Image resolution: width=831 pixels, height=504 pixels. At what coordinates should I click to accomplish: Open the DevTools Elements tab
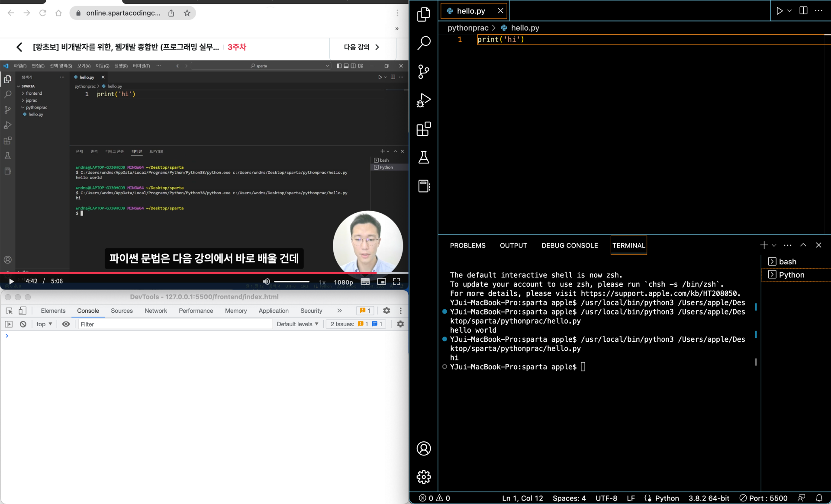pyautogui.click(x=53, y=311)
